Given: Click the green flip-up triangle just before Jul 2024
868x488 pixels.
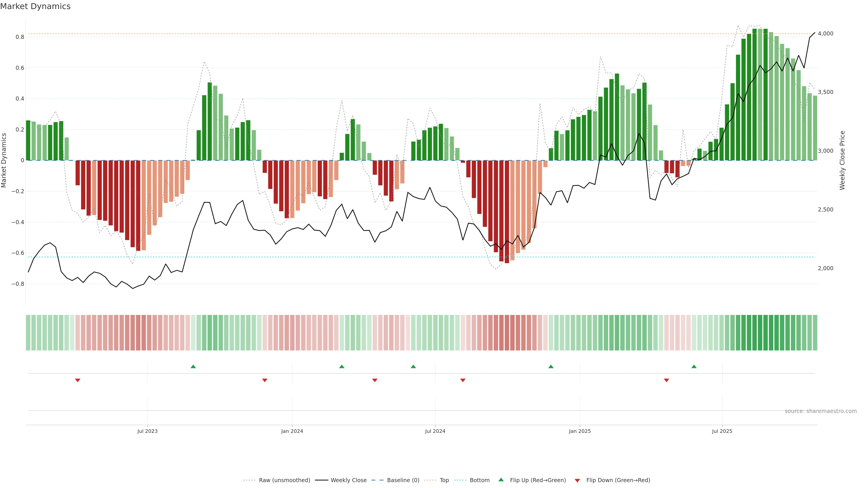Looking at the screenshot, I should pos(413,366).
